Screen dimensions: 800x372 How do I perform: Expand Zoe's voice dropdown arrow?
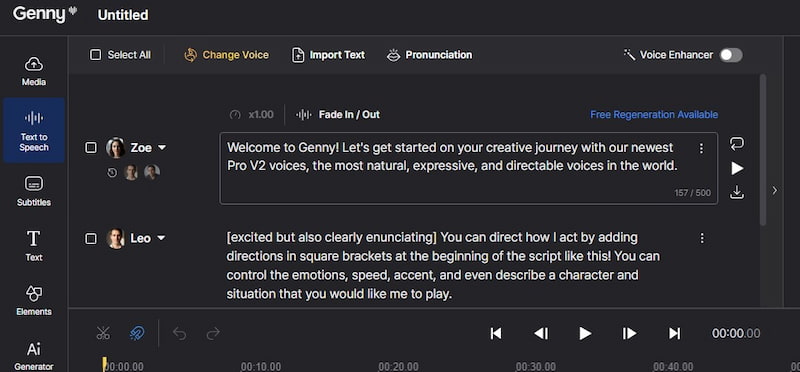162,147
